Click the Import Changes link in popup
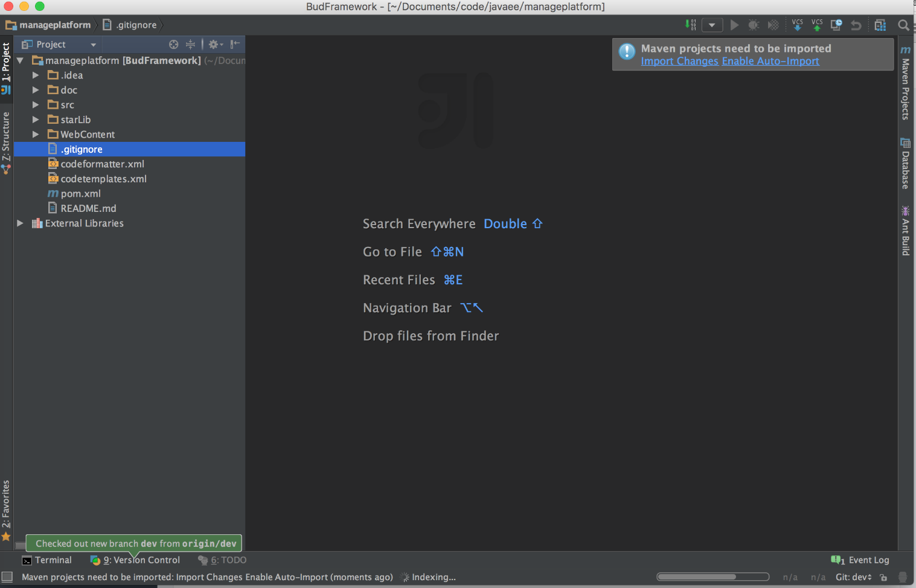Screen dimensions: 916x588 pos(679,61)
